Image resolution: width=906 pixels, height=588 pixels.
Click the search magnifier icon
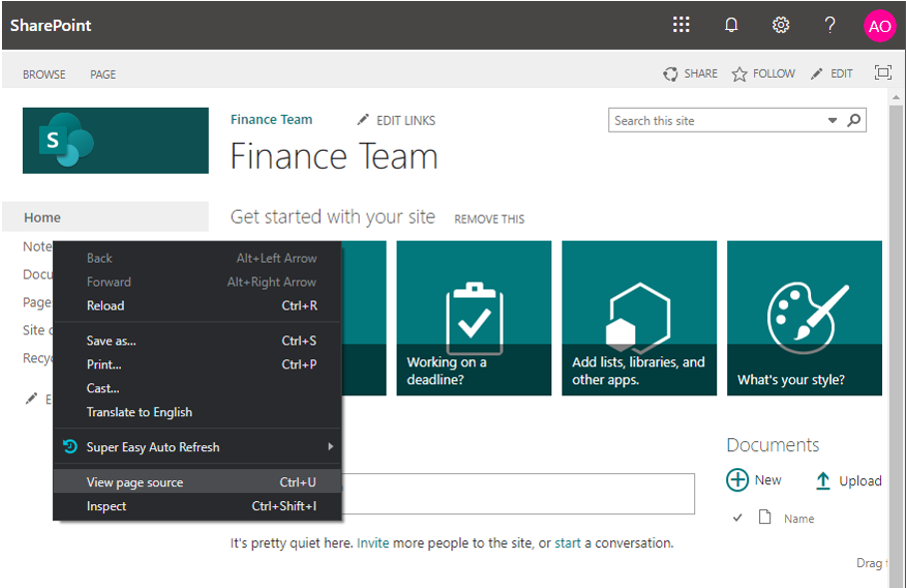click(x=854, y=120)
